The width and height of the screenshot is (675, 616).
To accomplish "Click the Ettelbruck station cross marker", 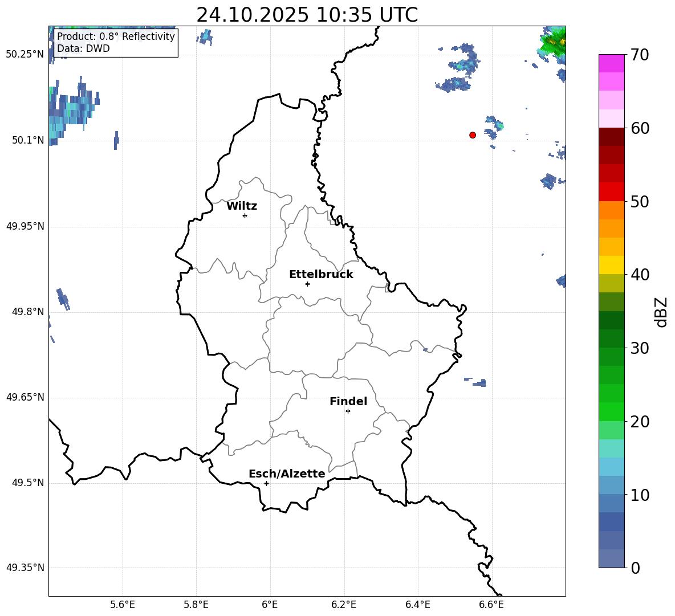I will click(x=307, y=284).
